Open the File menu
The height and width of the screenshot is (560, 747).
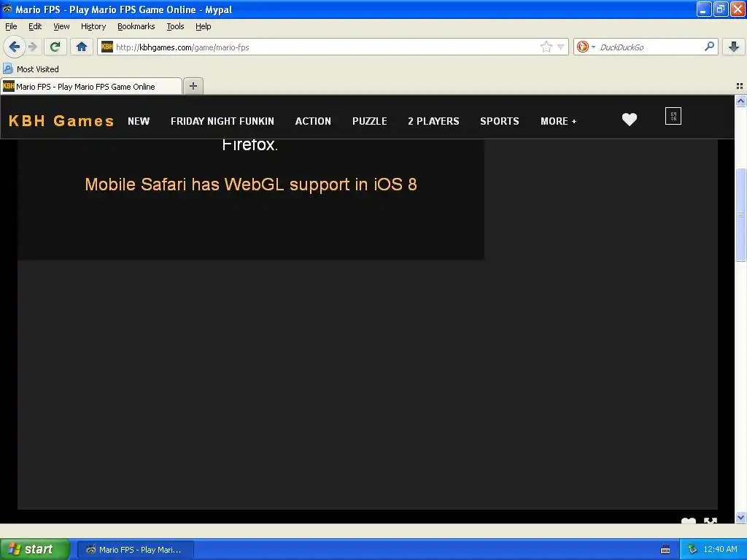(11, 26)
